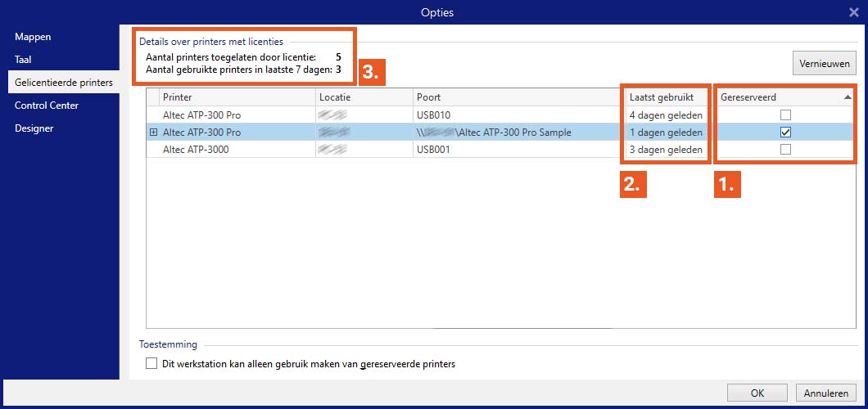Viewport: 868px width, 409px height.
Task: Click the row selector header corner cell
Action: click(x=153, y=97)
